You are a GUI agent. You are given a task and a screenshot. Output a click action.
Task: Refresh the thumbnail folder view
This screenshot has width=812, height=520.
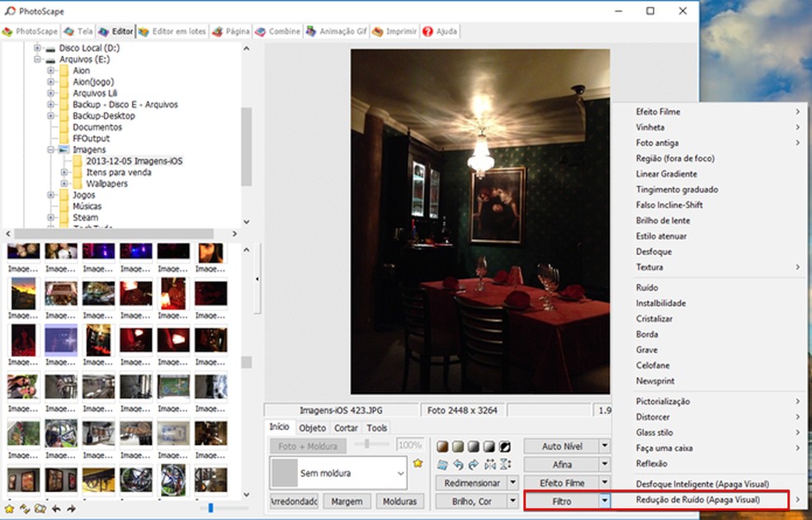tap(24, 508)
